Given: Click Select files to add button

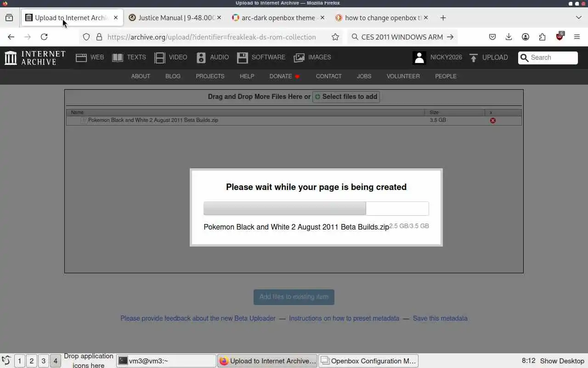Looking at the screenshot, I should [x=346, y=97].
